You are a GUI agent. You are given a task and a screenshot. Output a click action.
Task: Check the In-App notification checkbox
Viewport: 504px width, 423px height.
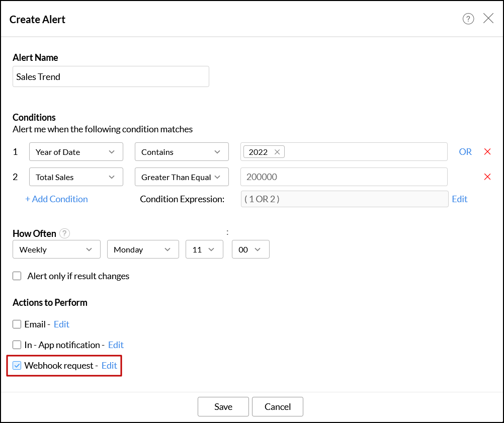(x=17, y=345)
